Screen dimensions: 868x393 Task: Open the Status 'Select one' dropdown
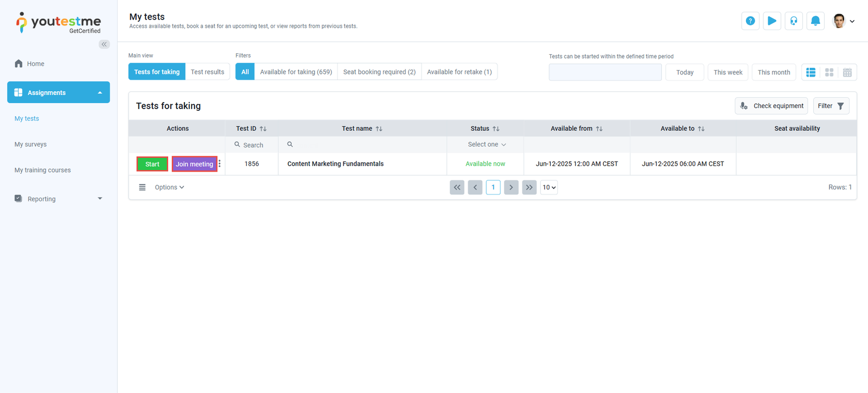tap(487, 144)
